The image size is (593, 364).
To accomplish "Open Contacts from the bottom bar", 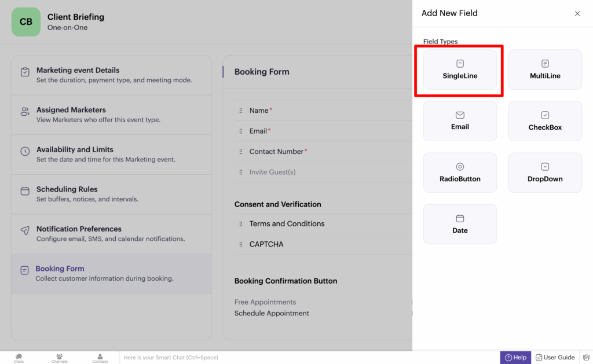I will [x=100, y=358].
